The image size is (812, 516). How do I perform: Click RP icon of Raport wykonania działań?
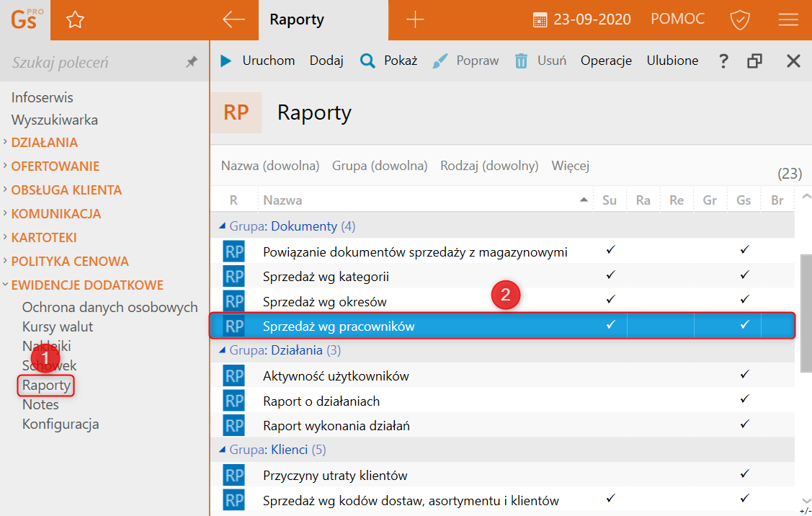click(234, 425)
